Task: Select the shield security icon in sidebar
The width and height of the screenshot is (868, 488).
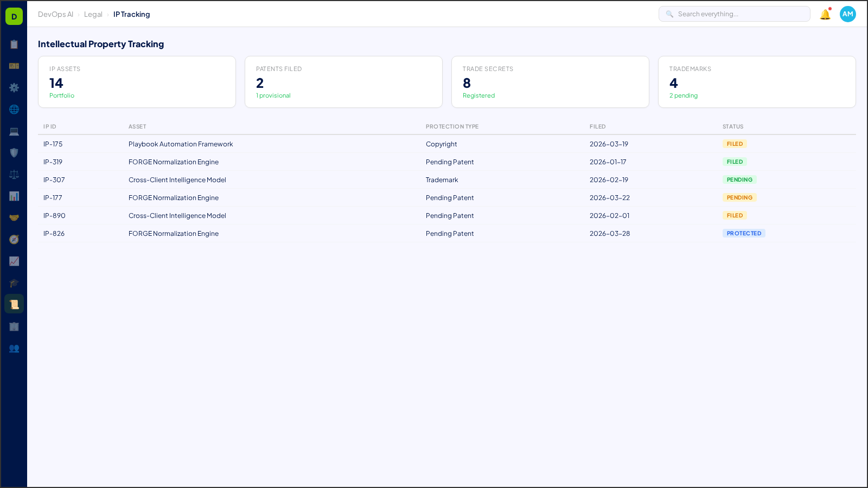Action: pyautogui.click(x=14, y=153)
